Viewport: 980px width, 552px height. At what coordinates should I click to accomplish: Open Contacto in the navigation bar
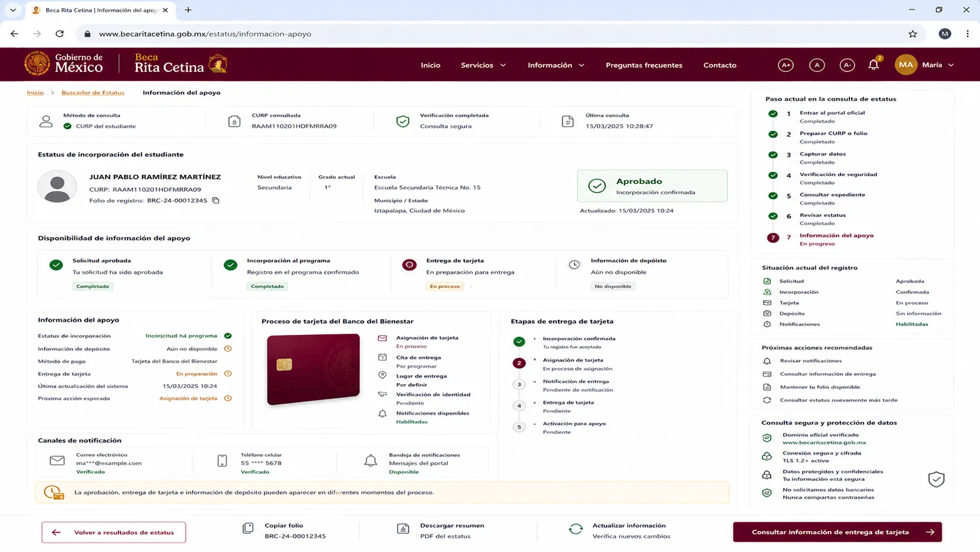pos(720,65)
